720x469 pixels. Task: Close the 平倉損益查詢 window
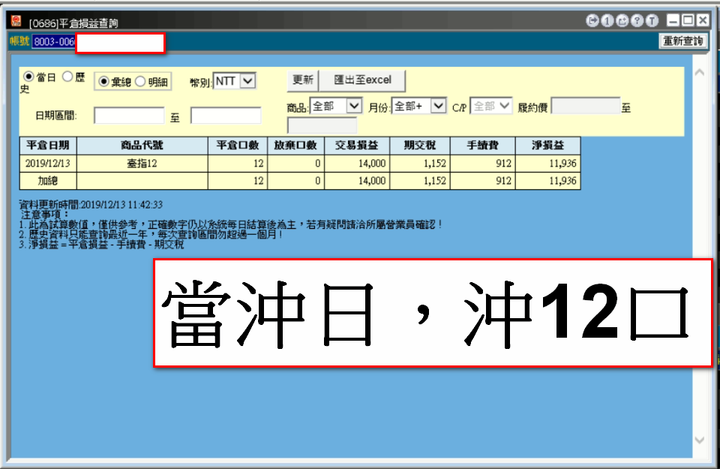point(703,20)
